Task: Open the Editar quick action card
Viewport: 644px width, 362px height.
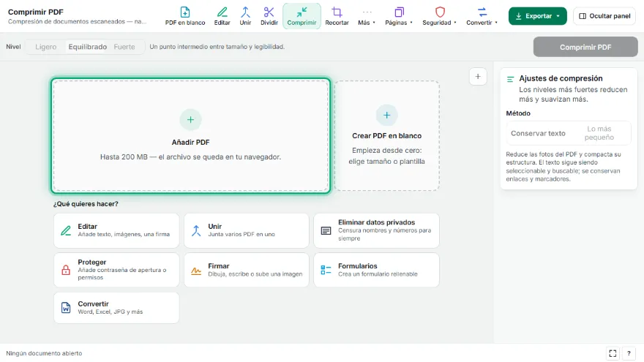Action: pyautogui.click(x=116, y=230)
